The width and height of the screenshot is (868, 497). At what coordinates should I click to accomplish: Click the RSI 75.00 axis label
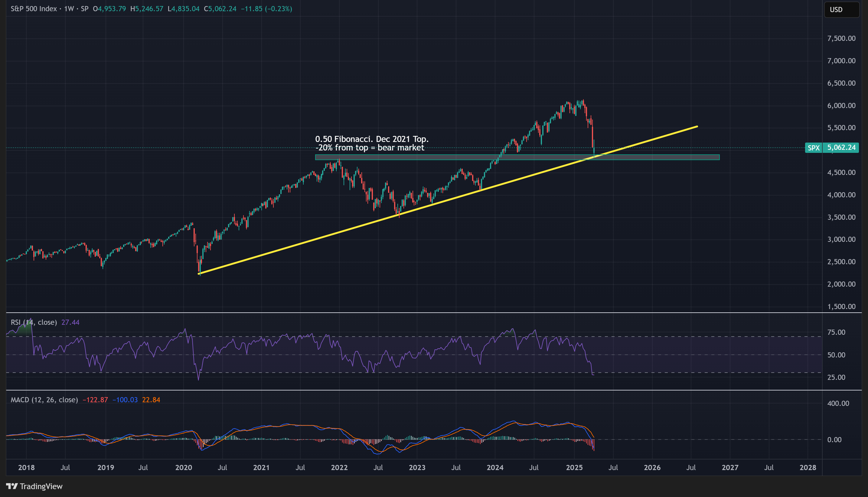click(836, 332)
